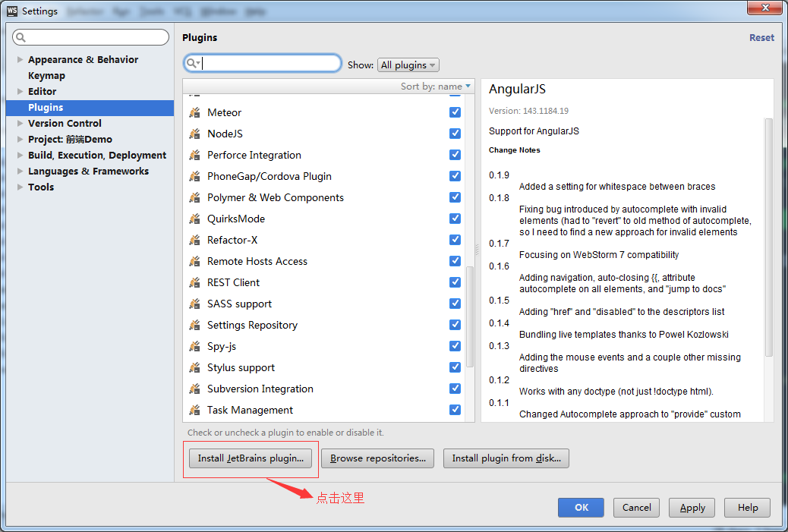Image resolution: width=788 pixels, height=532 pixels.
Task: Click the plugin description scrollbar
Action: [768, 237]
